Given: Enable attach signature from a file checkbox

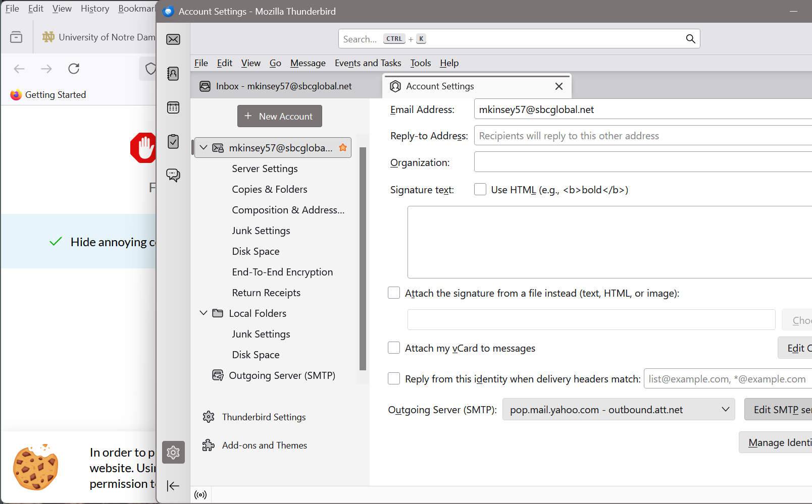Looking at the screenshot, I should (394, 293).
